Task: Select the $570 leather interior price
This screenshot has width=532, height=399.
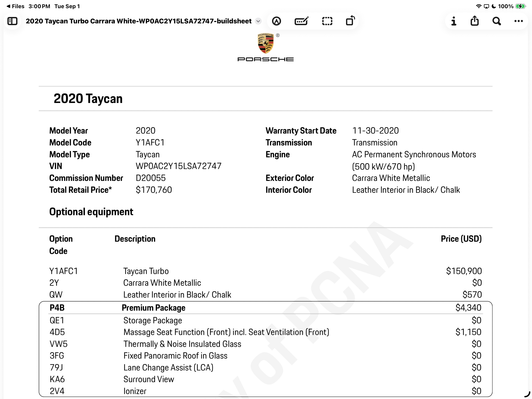Action: click(x=472, y=295)
